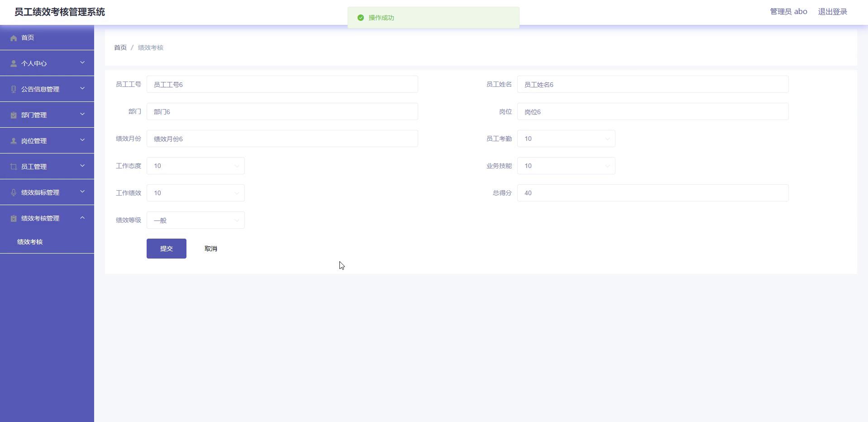Click the icon beside 公告信息管理
Image resolution: width=868 pixels, height=422 pixels.
[x=14, y=90]
